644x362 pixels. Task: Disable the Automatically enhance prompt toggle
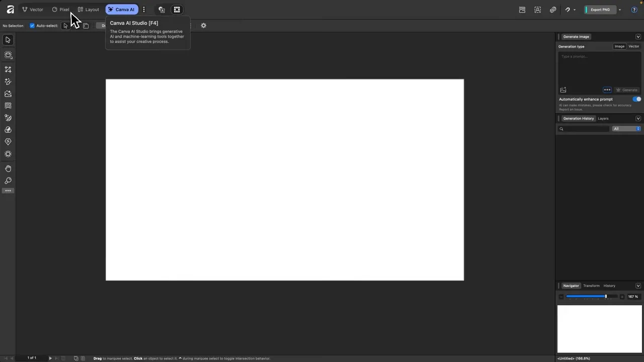636,99
